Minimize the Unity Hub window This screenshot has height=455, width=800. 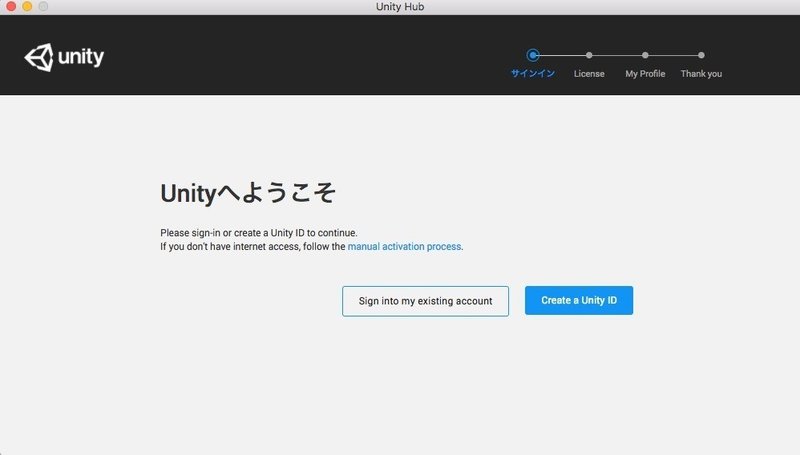(x=27, y=6)
